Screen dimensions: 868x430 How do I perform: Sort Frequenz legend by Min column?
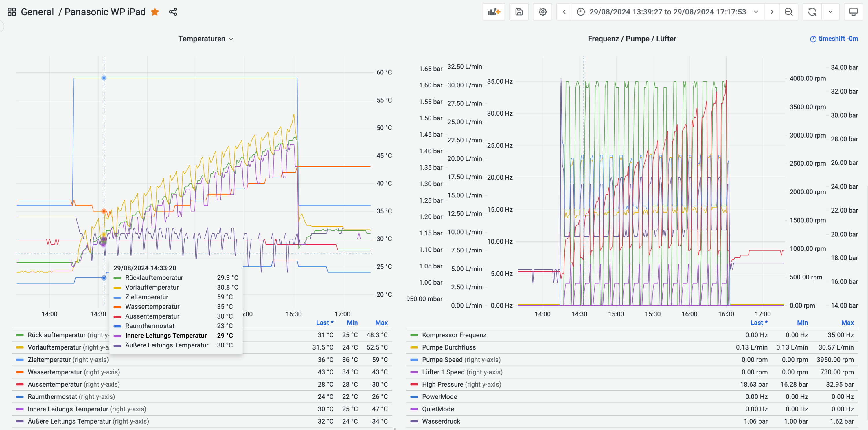coord(802,322)
